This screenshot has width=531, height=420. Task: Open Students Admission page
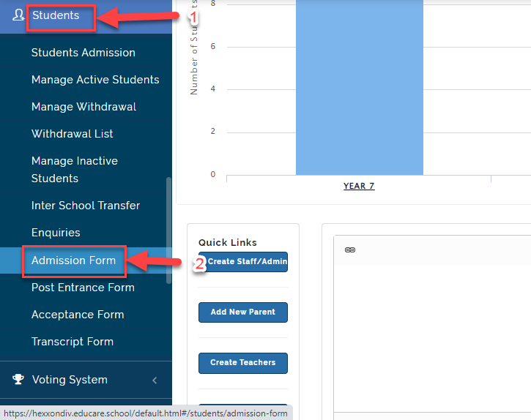click(83, 53)
